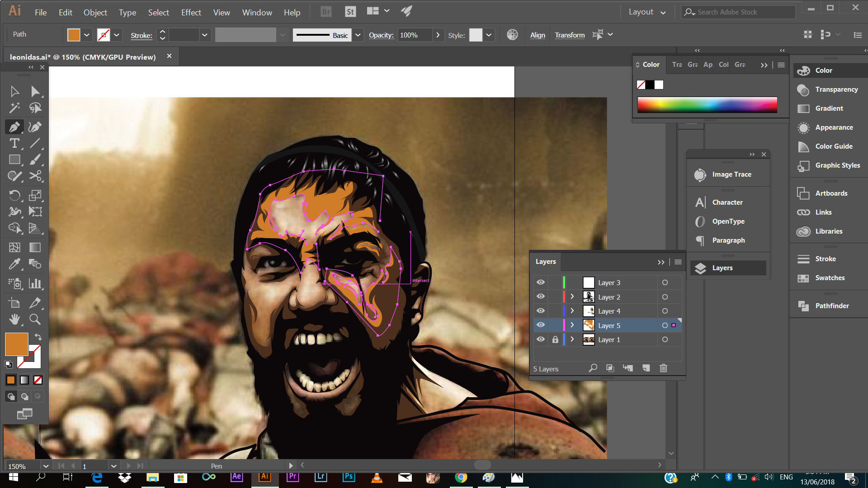This screenshot has width=868, height=488.
Task: Select the Hand tool
Action: [14, 319]
